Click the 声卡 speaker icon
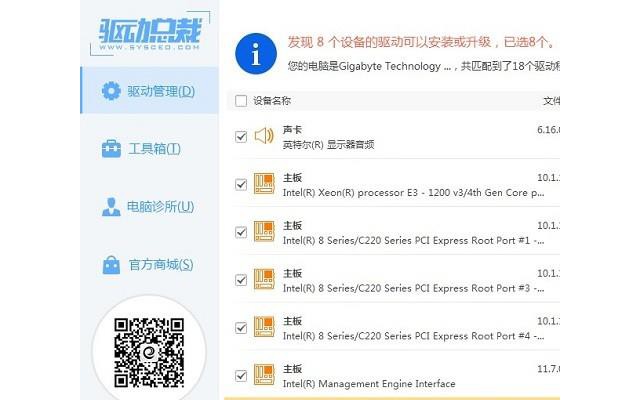Viewport: 640px width, 400px height. tap(264, 136)
